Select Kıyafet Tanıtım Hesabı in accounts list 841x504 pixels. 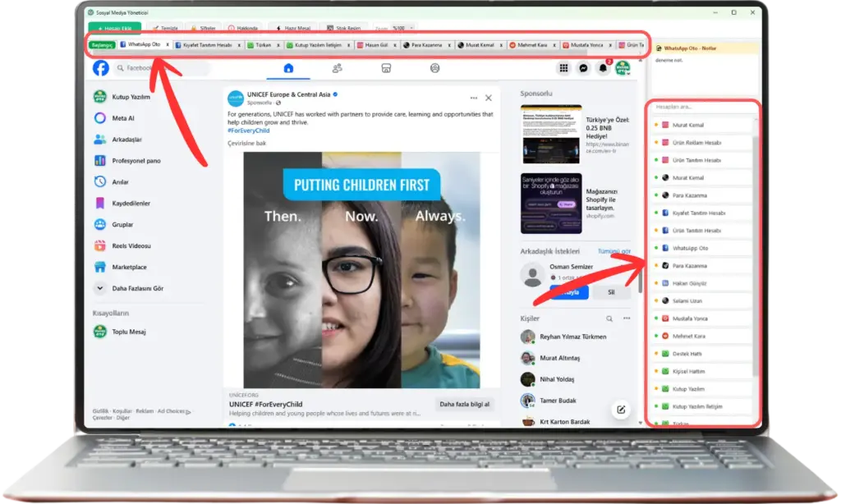click(x=701, y=213)
